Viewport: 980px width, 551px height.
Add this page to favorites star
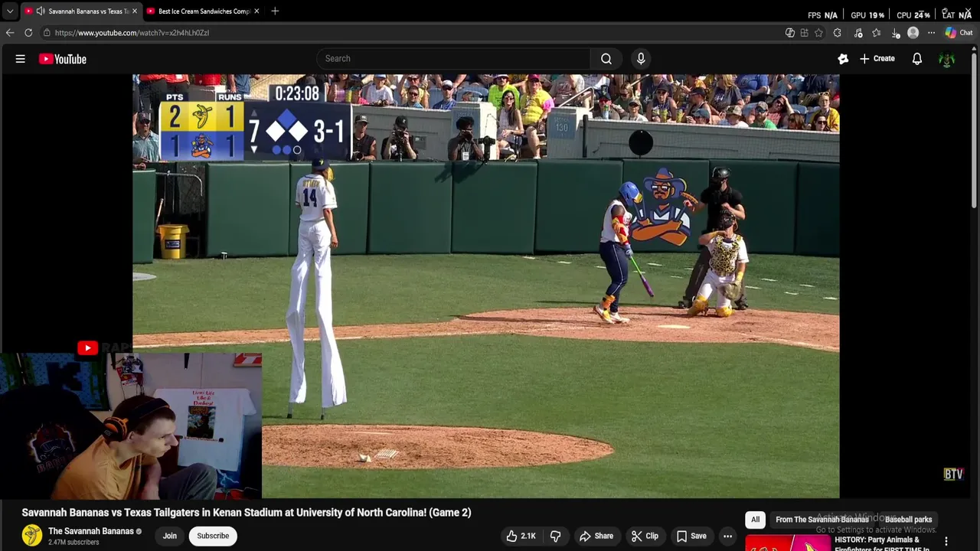(x=818, y=33)
